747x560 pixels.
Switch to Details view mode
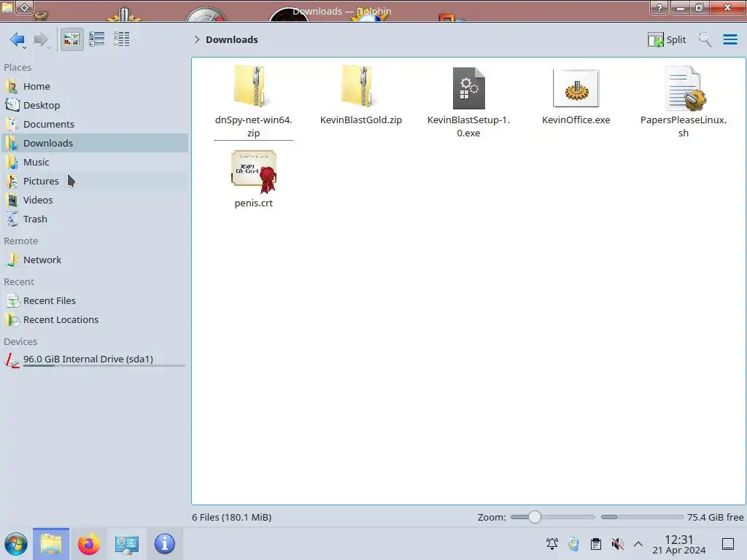click(122, 39)
